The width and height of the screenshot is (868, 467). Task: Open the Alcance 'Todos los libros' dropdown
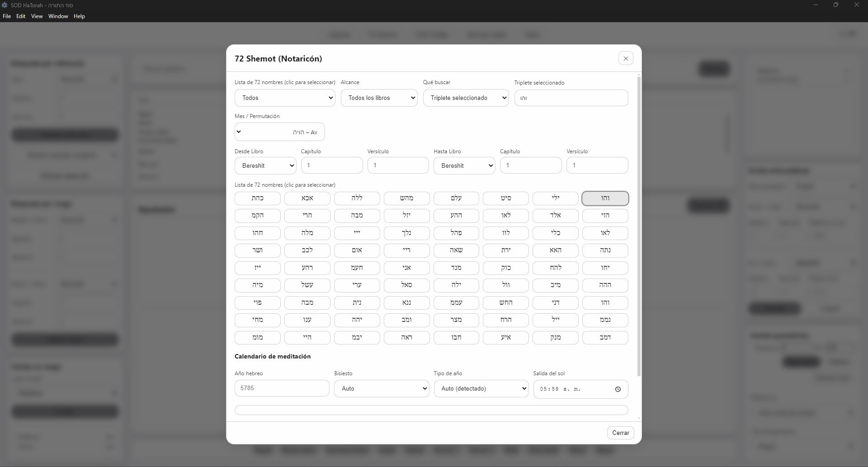click(x=379, y=98)
